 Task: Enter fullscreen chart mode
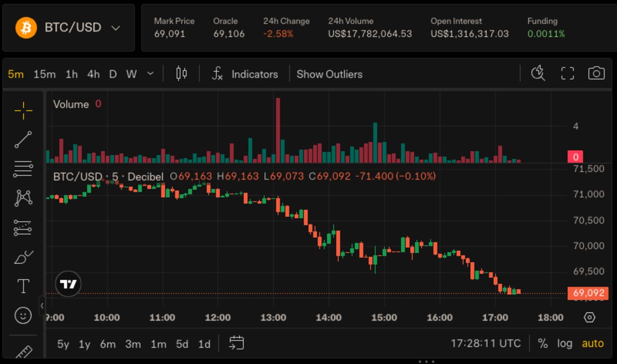click(x=567, y=74)
